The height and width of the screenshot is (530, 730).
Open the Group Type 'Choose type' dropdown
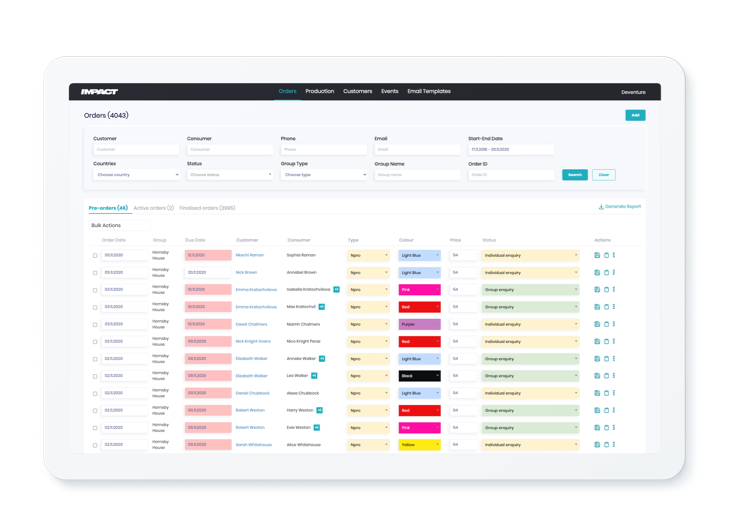324,175
